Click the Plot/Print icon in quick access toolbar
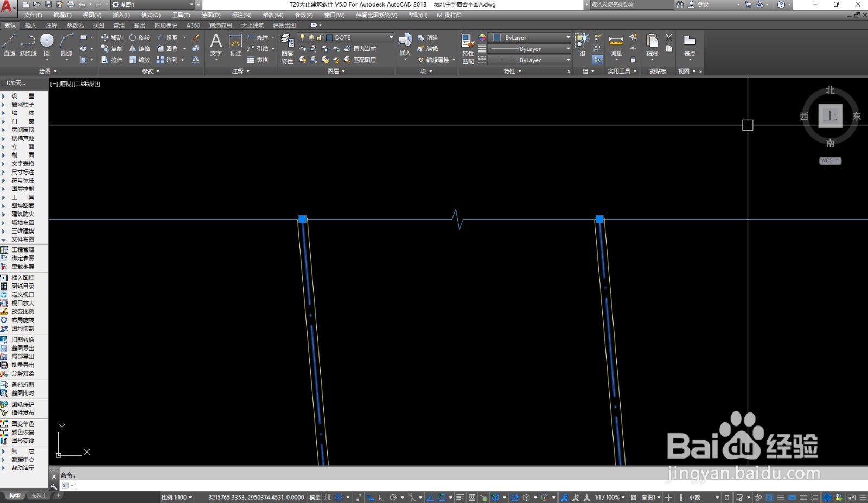 tap(71, 4)
